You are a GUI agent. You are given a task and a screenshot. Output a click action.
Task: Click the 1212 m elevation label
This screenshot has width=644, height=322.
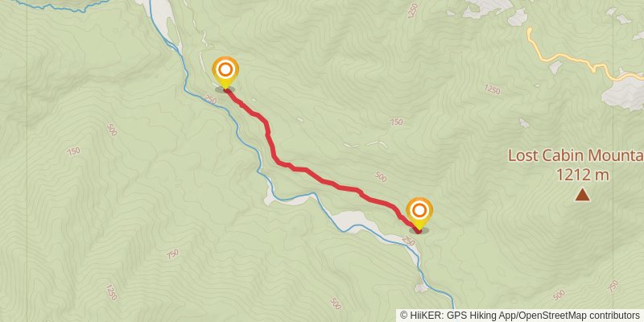582,175
